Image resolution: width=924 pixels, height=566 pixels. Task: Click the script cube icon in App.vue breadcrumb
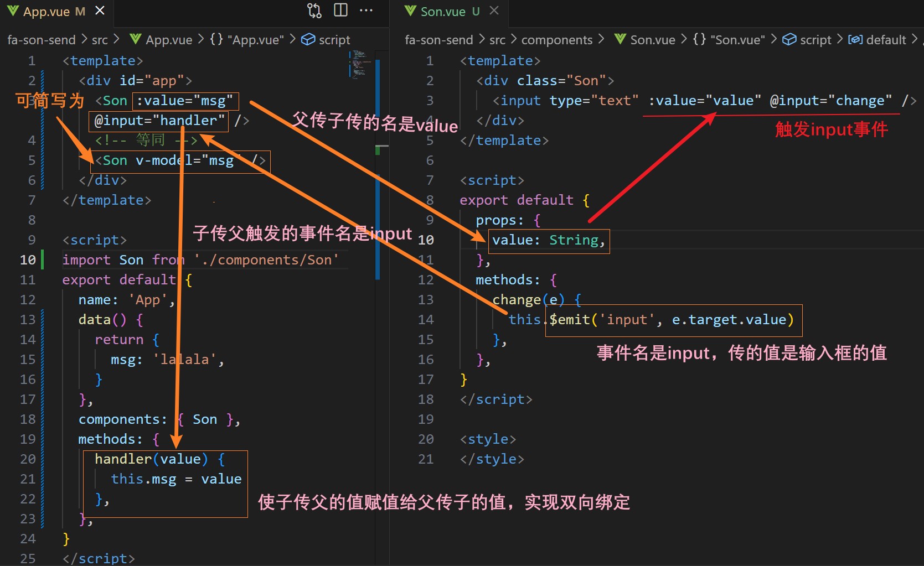tap(308, 40)
